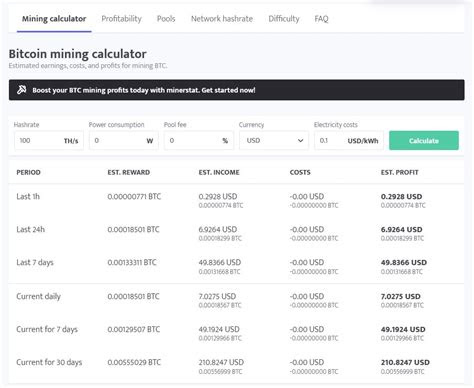The image size is (474, 388).
Task: Click bold profit 210.8247 USD
Action: (x=405, y=362)
